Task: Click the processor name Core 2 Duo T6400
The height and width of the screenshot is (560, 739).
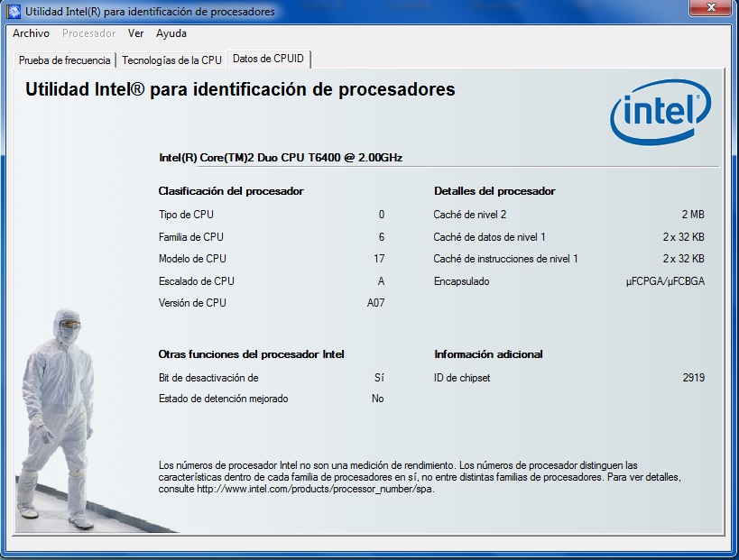Action: point(281,158)
